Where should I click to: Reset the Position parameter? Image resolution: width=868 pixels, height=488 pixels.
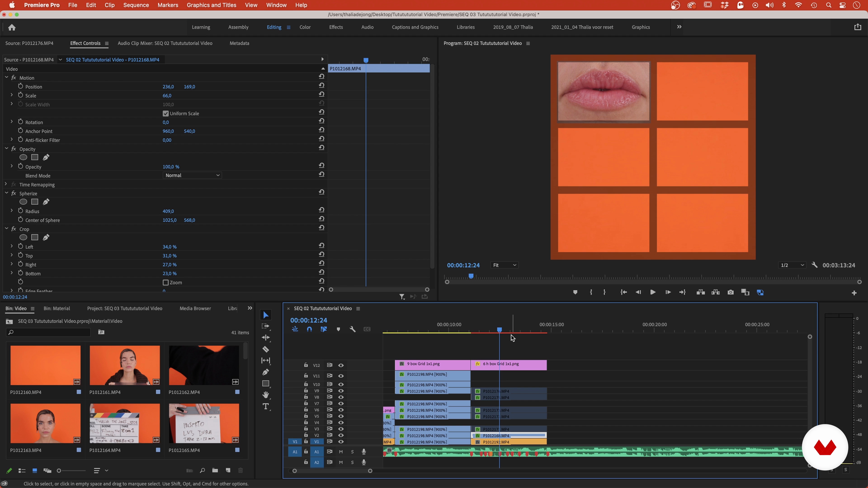(x=321, y=86)
